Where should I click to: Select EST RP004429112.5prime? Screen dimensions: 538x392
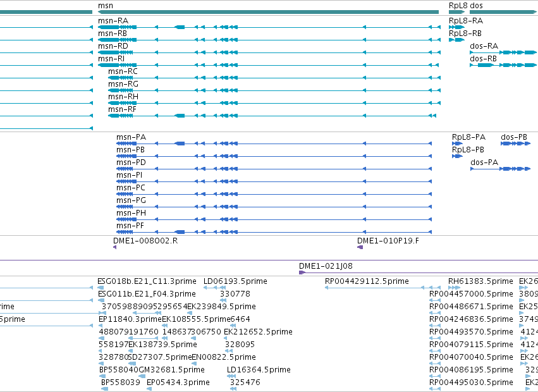pos(367,281)
